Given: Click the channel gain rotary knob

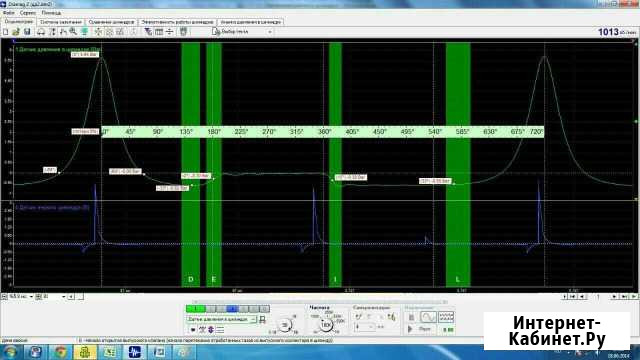Looking at the screenshot, I should [285, 325].
